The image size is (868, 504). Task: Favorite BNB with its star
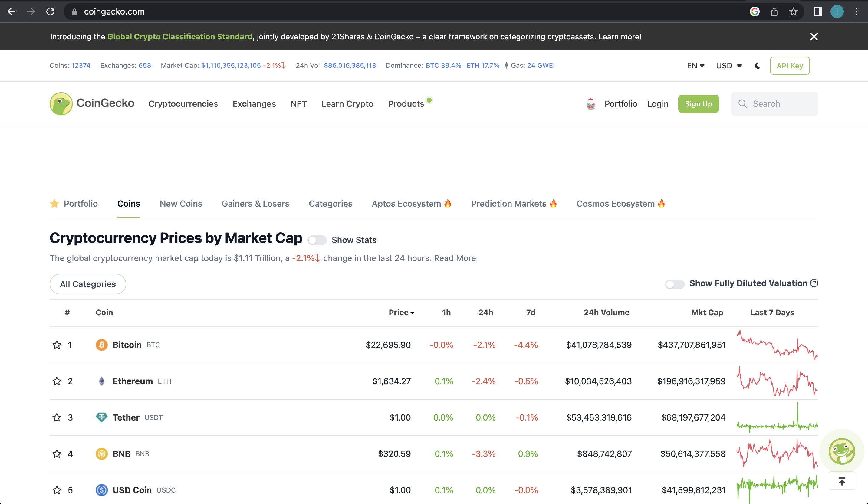(x=57, y=454)
